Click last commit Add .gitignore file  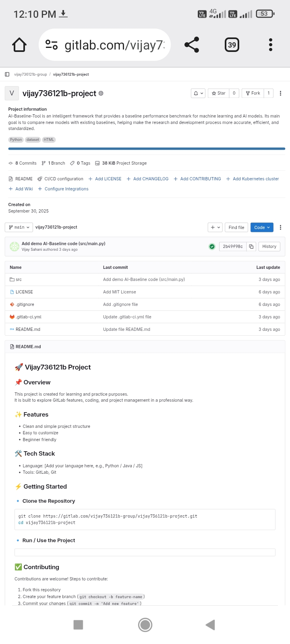pyautogui.click(x=120, y=304)
